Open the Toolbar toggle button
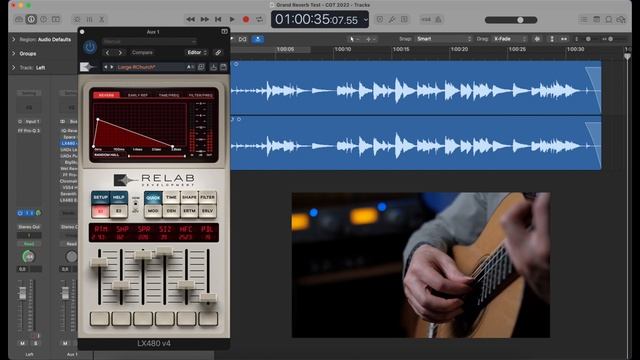640x360 pixels. tap(56, 19)
